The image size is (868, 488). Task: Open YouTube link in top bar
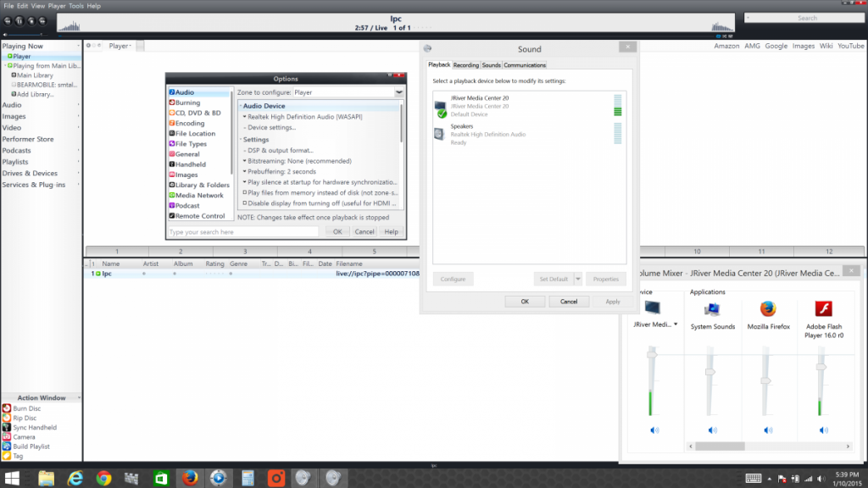pyautogui.click(x=851, y=46)
